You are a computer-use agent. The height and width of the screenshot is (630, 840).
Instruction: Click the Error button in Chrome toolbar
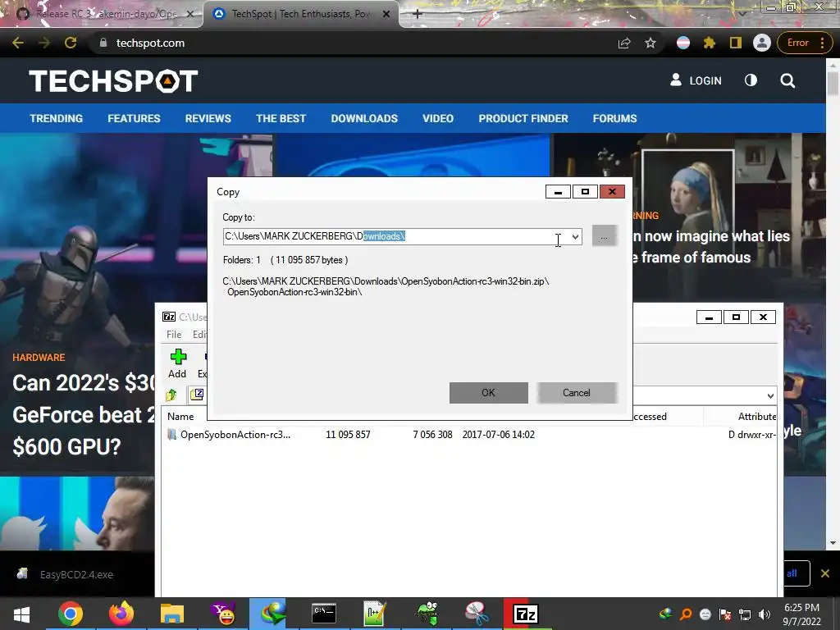(805, 43)
